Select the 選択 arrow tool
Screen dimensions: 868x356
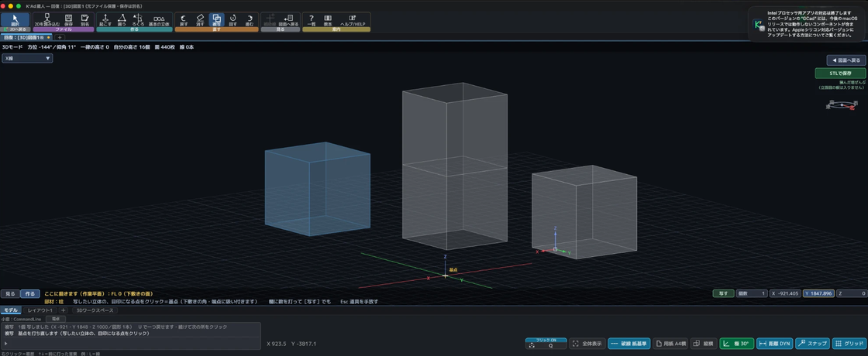tap(15, 20)
